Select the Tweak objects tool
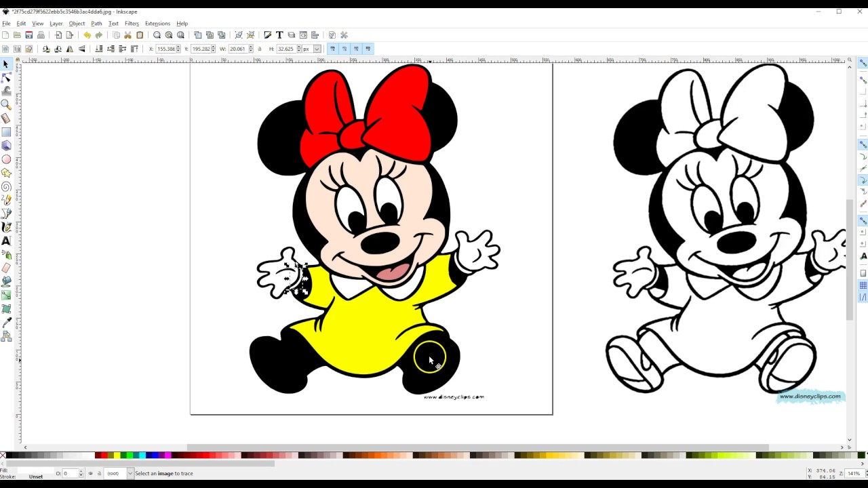The image size is (868, 488). (x=6, y=91)
